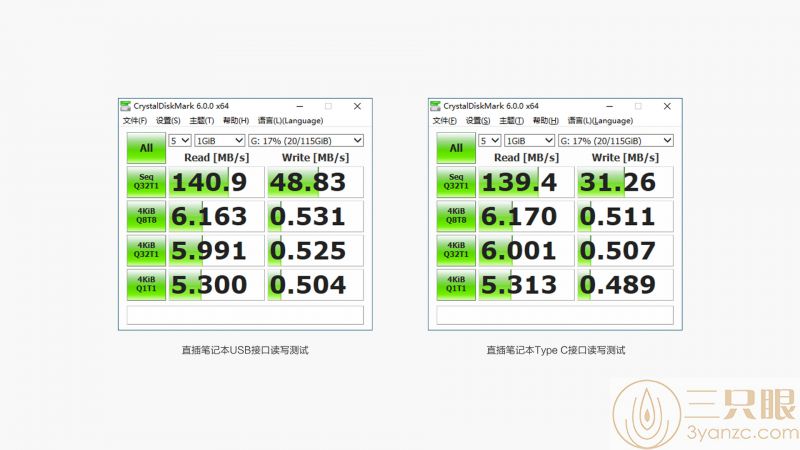
Task: Close the right CrystalDiskMark window
Action: coord(667,106)
